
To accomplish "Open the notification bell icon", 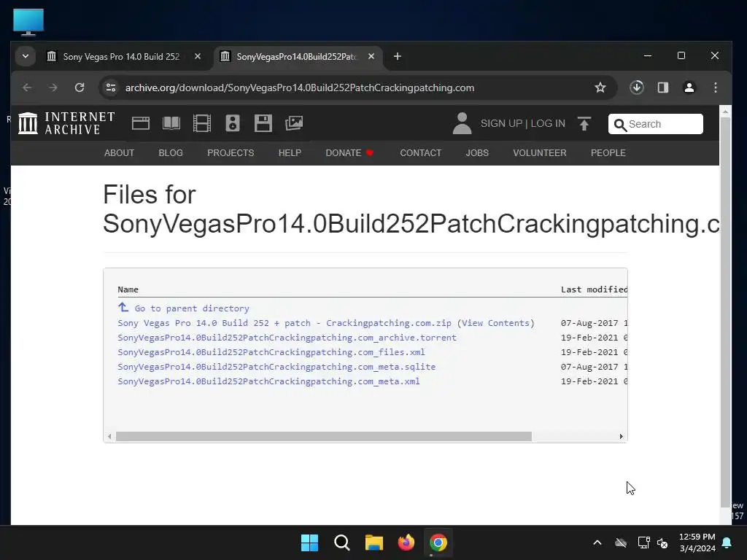I will pyautogui.click(x=727, y=542).
